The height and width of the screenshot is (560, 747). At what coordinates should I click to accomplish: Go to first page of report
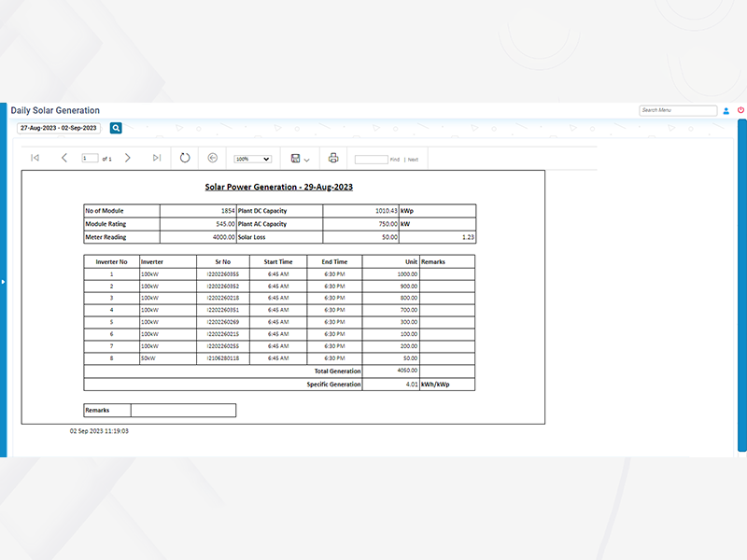(35, 158)
